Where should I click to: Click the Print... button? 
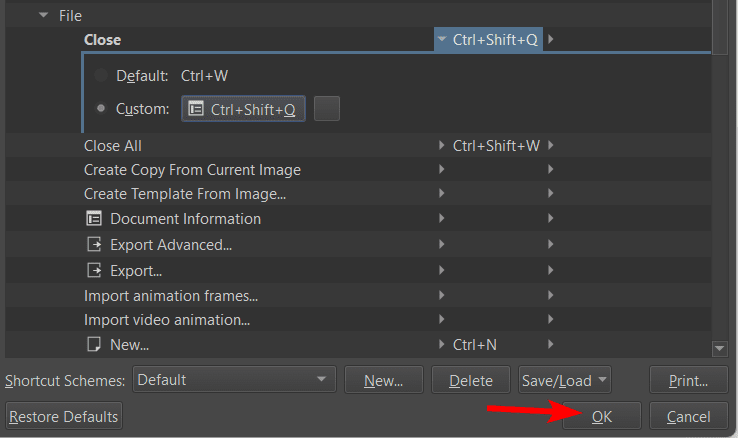click(x=688, y=380)
